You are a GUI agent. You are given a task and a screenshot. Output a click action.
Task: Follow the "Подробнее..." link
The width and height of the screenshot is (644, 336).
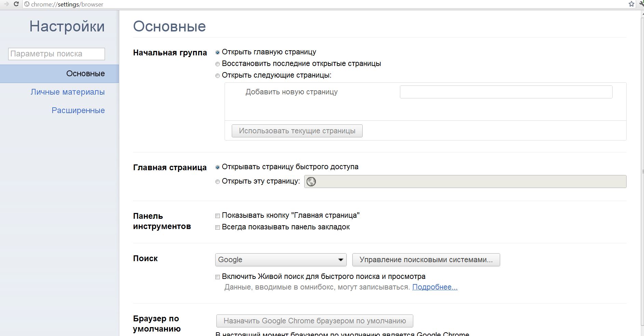pyautogui.click(x=435, y=287)
